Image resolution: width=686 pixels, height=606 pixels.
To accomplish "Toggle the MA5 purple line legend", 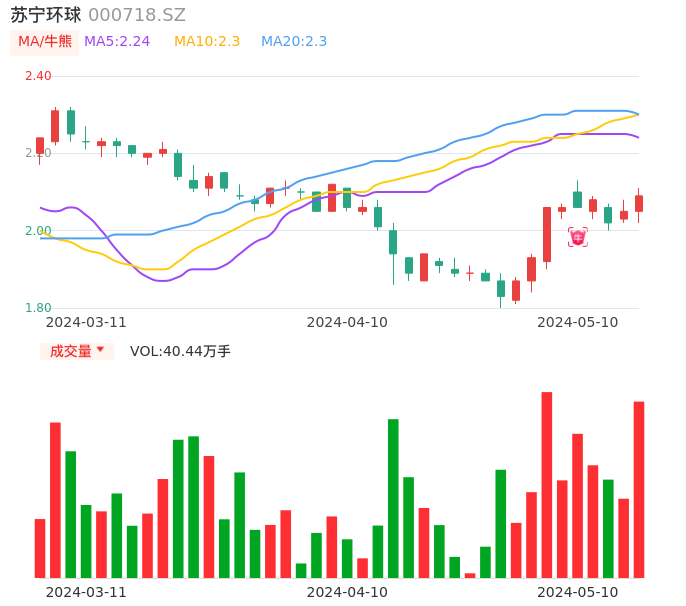I will coord(117,42).
